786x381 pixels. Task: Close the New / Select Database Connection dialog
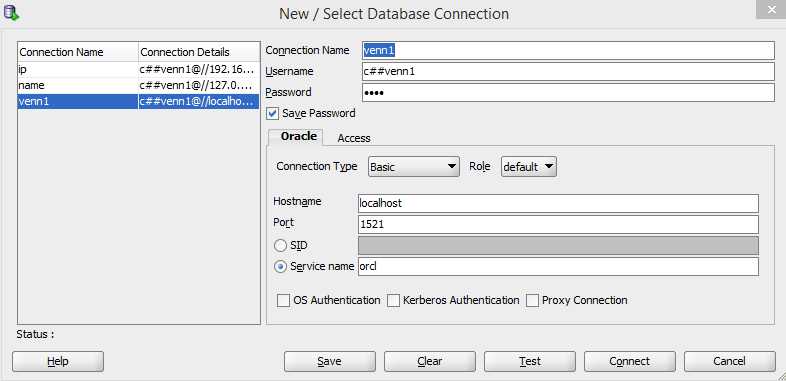(x=770, y=10)
